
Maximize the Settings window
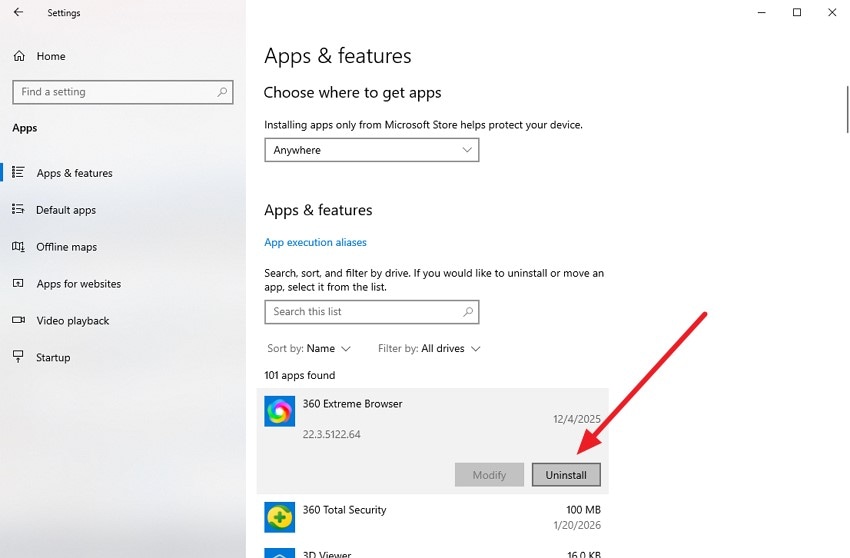(x=797, y=12)
